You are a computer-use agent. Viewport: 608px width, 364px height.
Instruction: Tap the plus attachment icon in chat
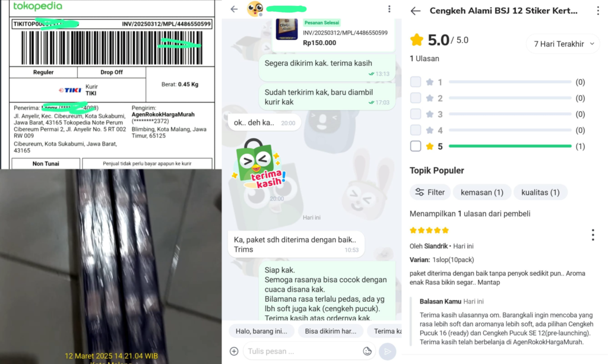click(x=234, y=351)
